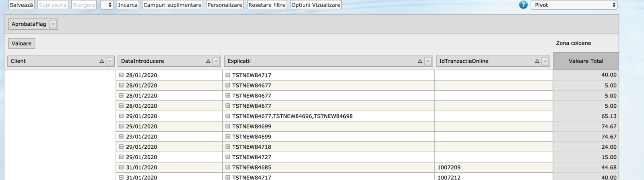Click the IdTranzactieOnline sort triangle icon

(x=537, y=61)
